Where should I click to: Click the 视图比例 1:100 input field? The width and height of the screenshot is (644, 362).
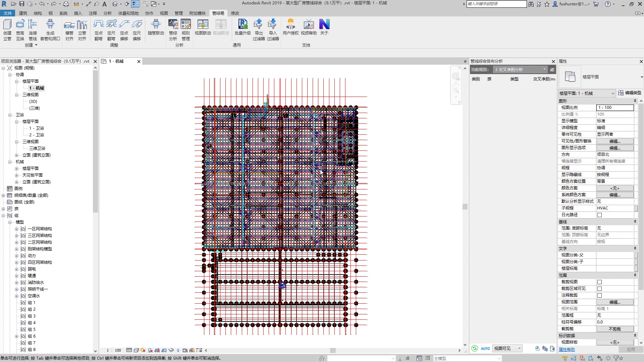coord(615,108)
